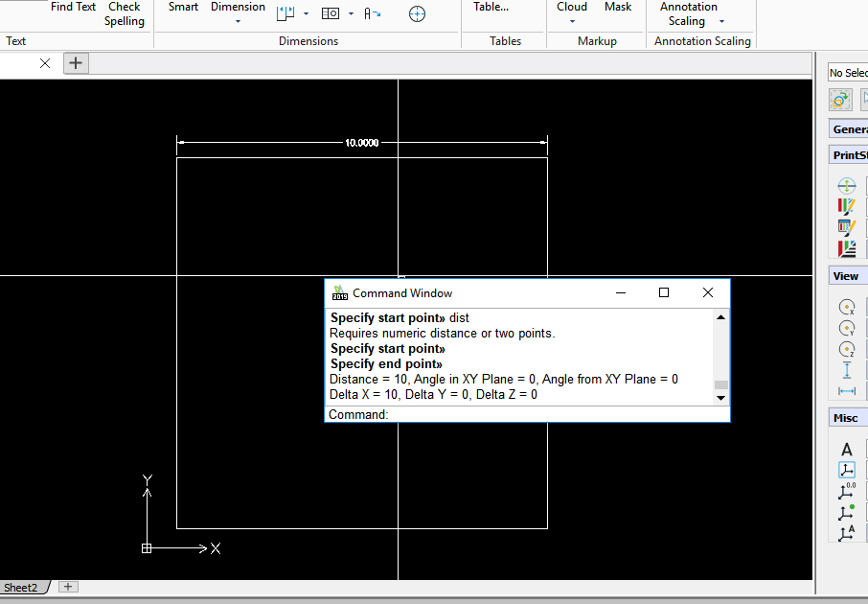868x604 pixels.
Task: Click the center mark tool icon
Action: (417, 13)
